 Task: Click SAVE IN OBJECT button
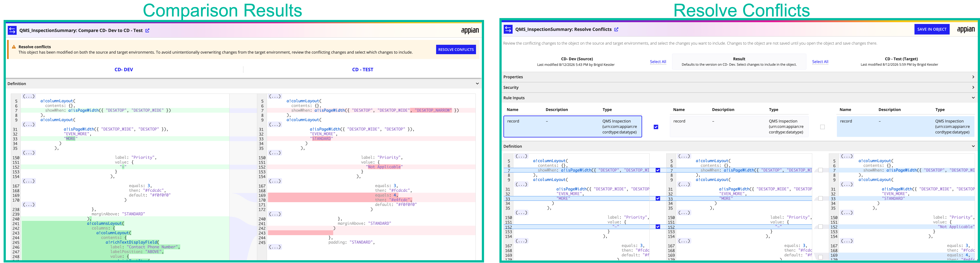[x=932, y=29]
